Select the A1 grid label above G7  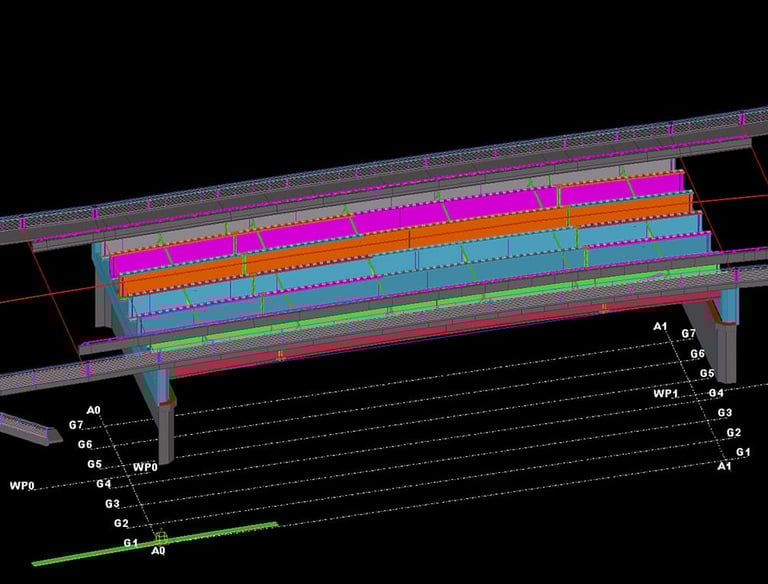(x=660, y=326)
